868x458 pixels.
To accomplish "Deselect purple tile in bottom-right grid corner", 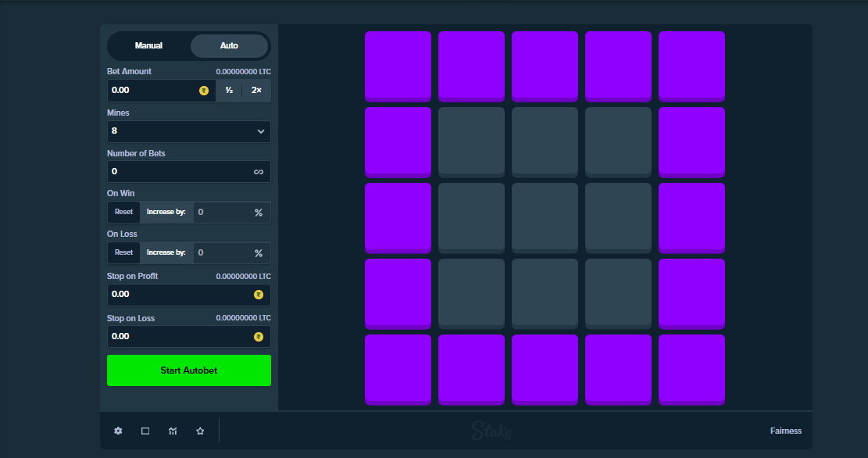I will point(691,370).
